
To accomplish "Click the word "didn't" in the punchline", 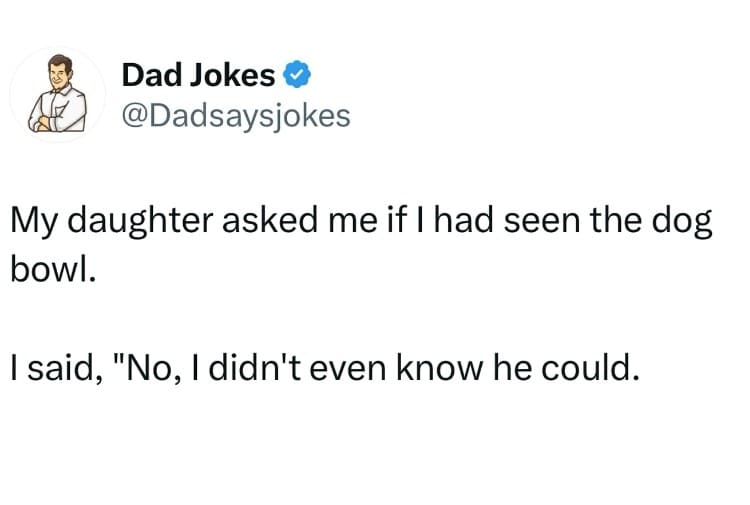I will [254, 367].
